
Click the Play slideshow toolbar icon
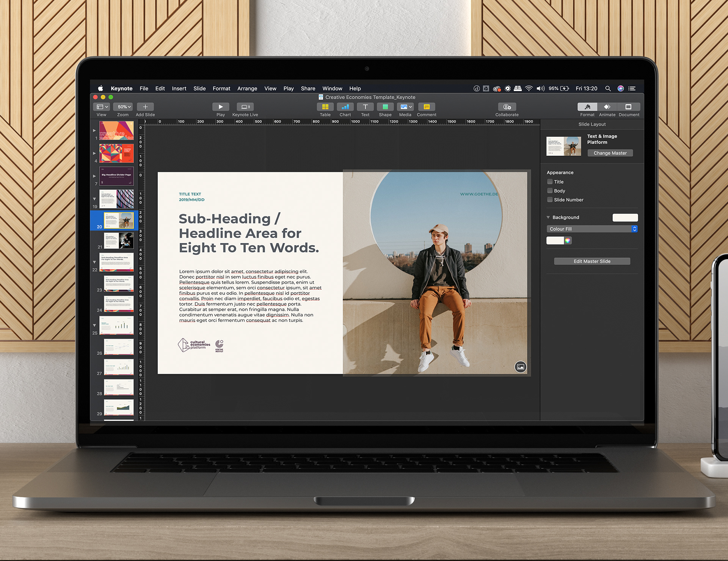(x=221, y=107)
